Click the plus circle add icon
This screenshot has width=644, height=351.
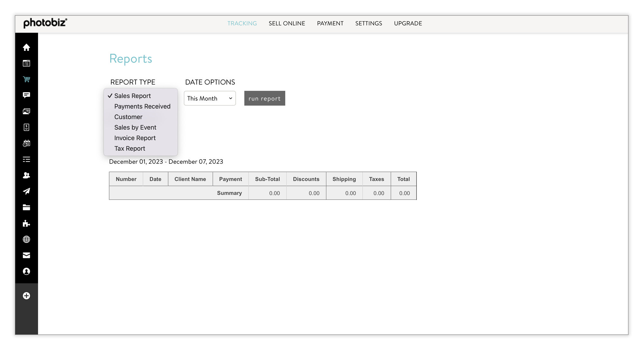coord(26,296)
